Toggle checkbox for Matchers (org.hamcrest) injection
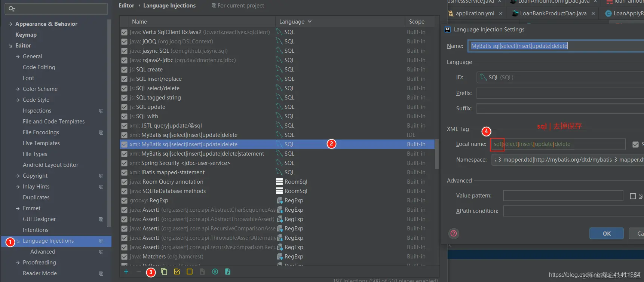The image size is (644, 282). pyautogui.click(x=125, y=257)
